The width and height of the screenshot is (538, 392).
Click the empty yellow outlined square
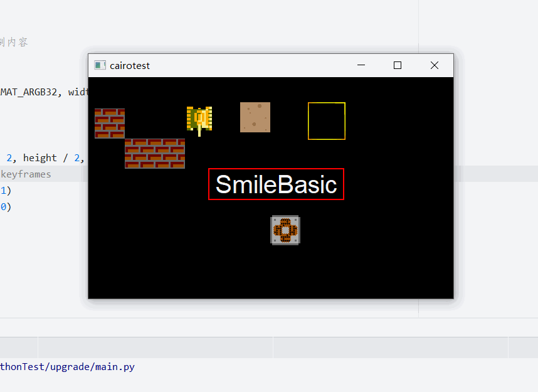click(327, 121)
